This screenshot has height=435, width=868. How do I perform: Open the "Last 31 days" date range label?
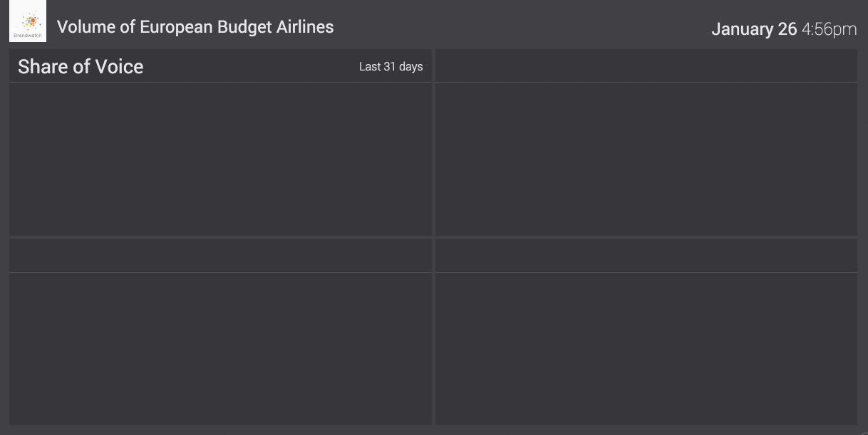click(x=391, y=67)
